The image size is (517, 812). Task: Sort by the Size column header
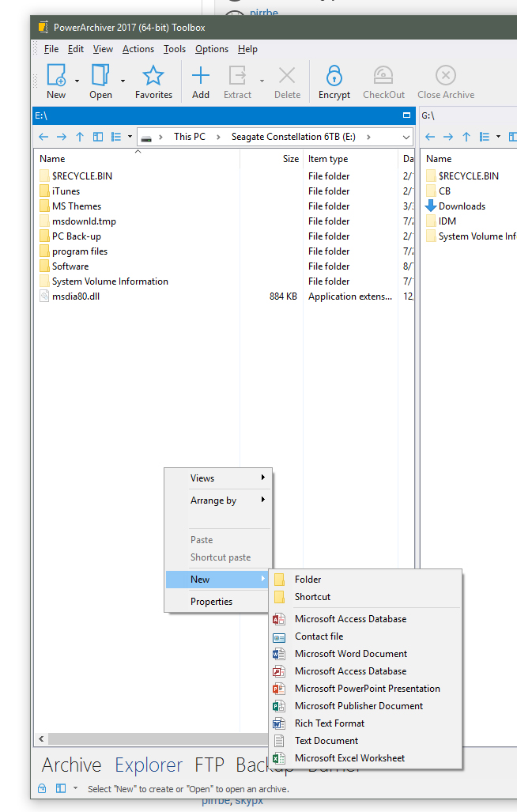[291, 159]
